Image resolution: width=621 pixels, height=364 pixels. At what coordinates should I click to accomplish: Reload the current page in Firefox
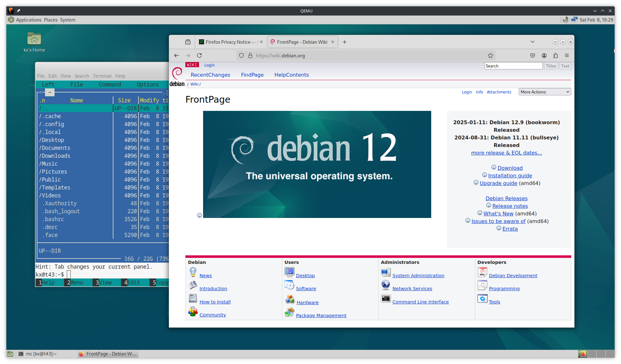point(199,55)
